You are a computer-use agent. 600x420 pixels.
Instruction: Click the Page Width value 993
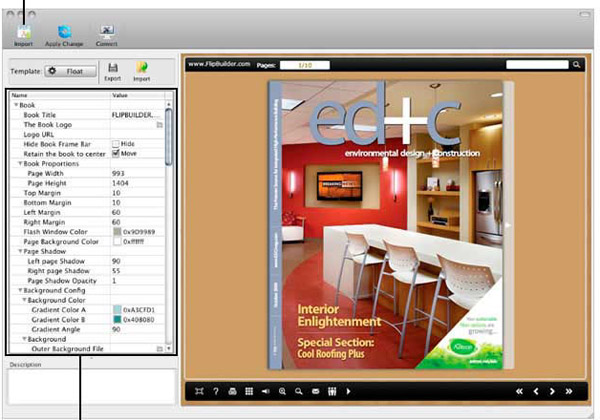(x=118, y=173)
